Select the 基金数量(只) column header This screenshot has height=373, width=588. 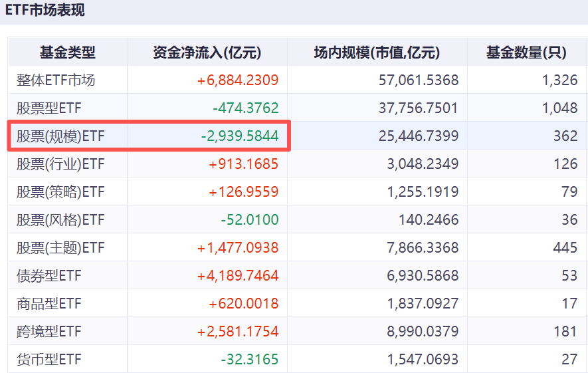pyautogui.click(x=526, y=53)
